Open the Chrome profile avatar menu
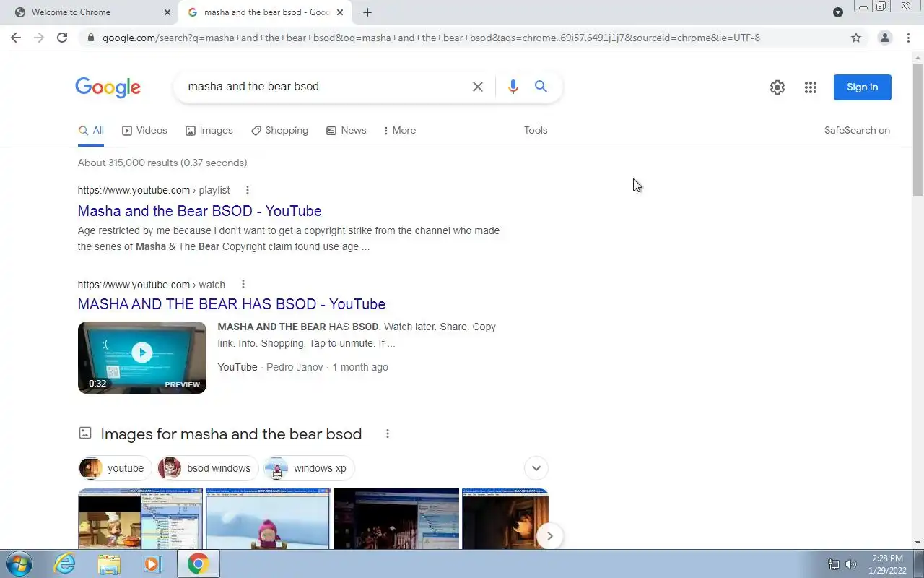 (884, 38)
